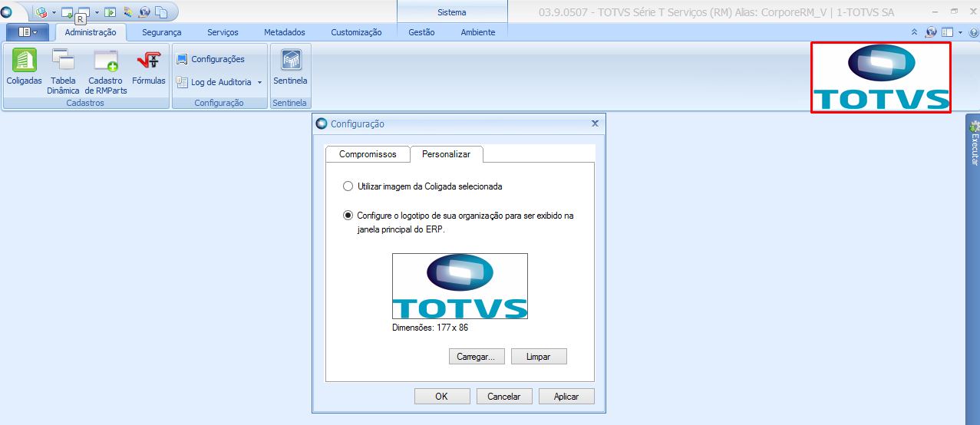Click the Carregar... button
The image size is (980, 425).
pyautogui.click(x=477, y=357)
